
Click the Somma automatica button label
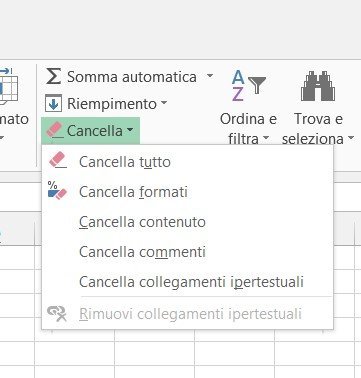click(x=132, y=77)
